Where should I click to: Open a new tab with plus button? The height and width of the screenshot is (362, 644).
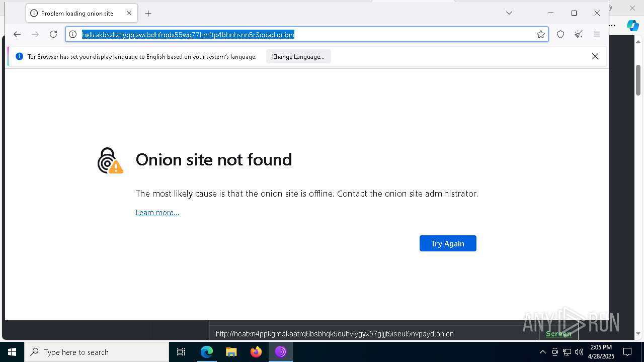148,14
